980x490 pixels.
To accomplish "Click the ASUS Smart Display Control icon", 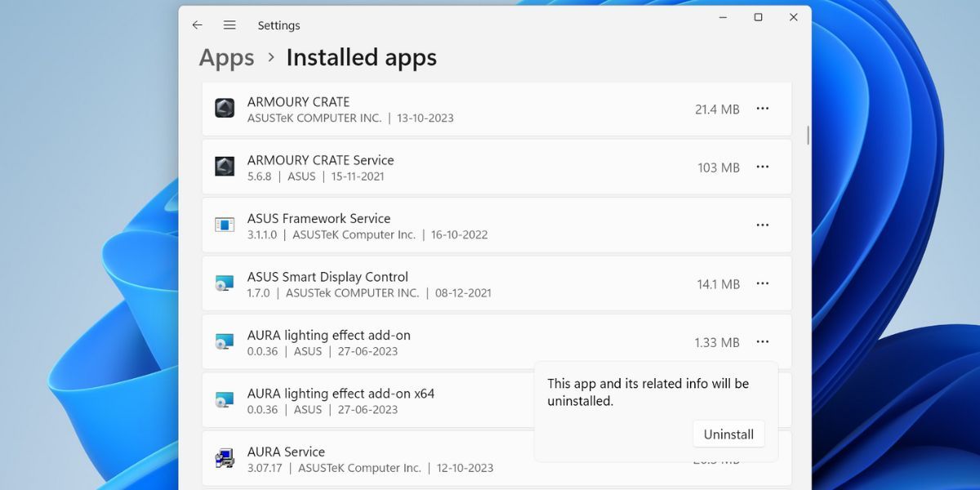I will 224,283.
